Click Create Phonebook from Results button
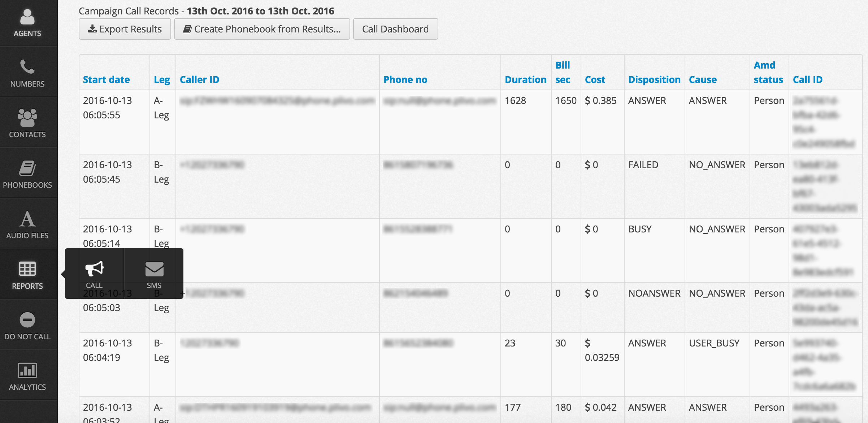868x423 pixels. (262, 29)
